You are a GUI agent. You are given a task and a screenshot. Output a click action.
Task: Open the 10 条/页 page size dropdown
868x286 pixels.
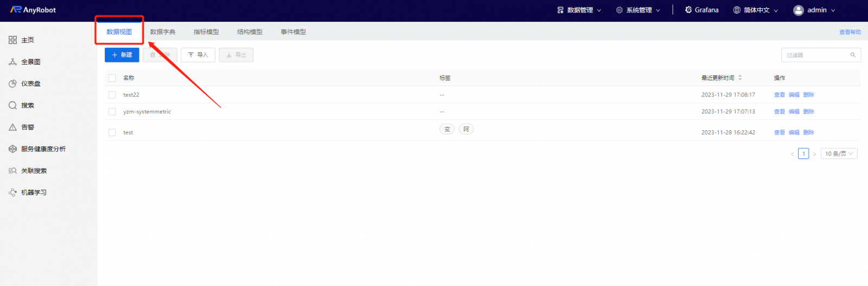click(x=839, y=154)
